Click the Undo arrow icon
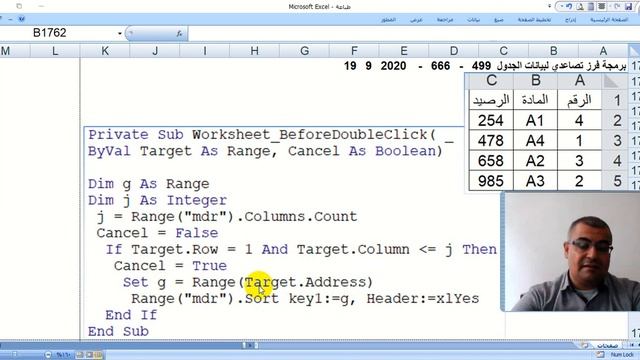 pyautogui.click(x=569, y=7)
